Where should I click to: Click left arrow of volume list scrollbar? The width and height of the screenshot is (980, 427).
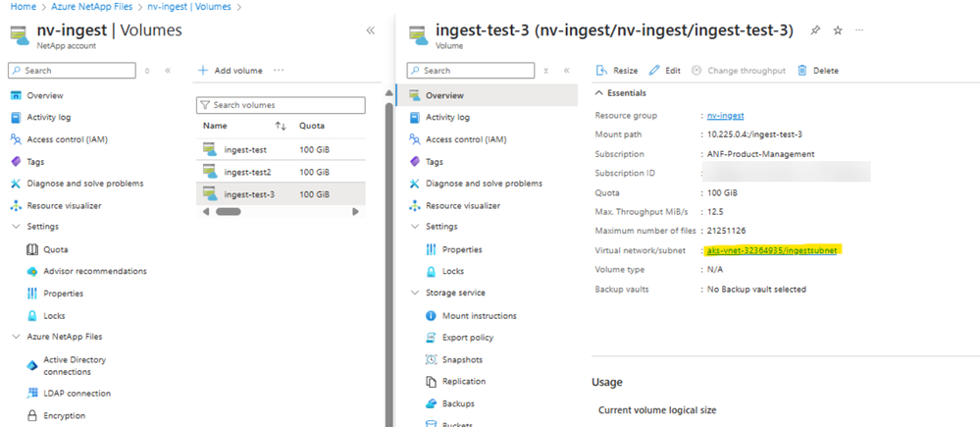tap(206, 212)
